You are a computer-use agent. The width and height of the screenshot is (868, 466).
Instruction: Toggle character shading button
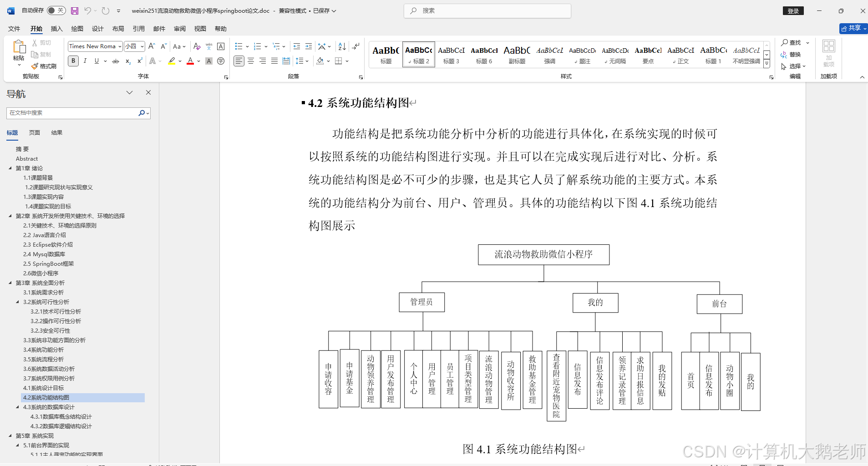(209, 61)
